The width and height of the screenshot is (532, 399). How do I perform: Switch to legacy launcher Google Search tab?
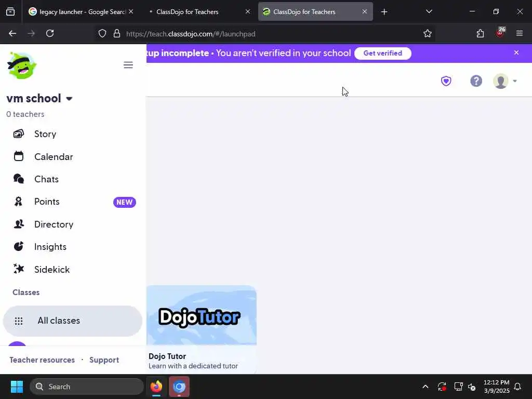tap(81, 12)
